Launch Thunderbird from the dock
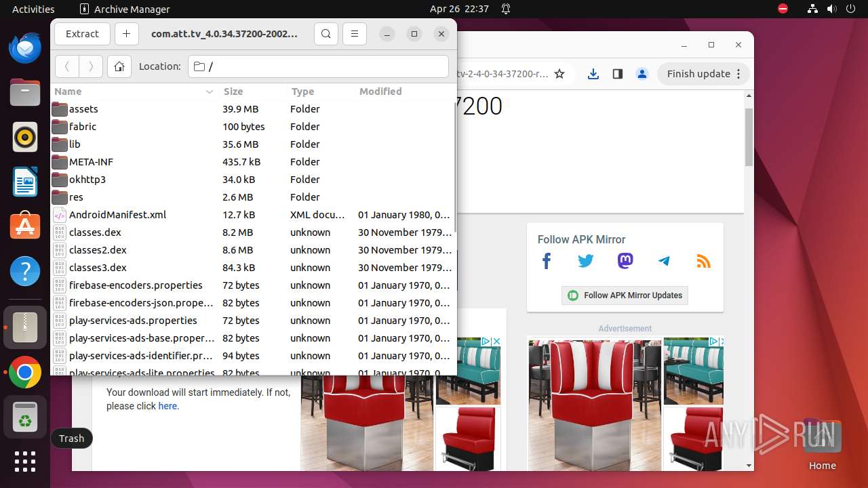 (x=25, y=49)
